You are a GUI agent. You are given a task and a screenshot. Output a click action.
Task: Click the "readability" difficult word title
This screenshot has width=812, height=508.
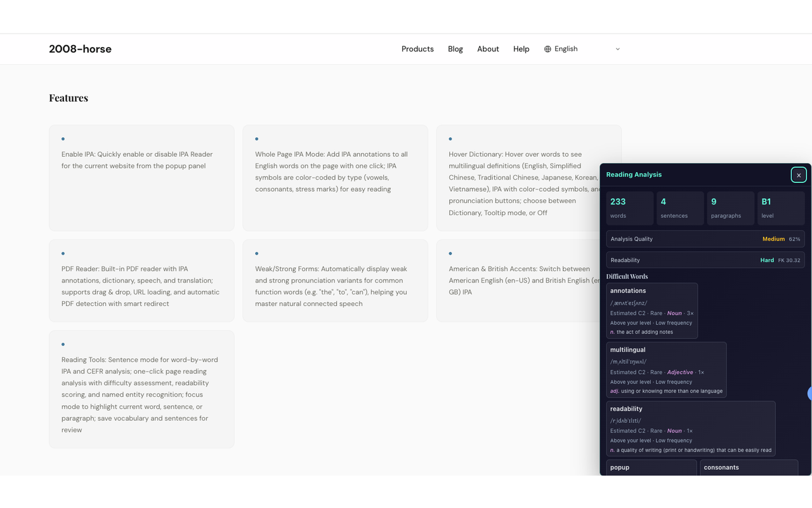(626, 409)
